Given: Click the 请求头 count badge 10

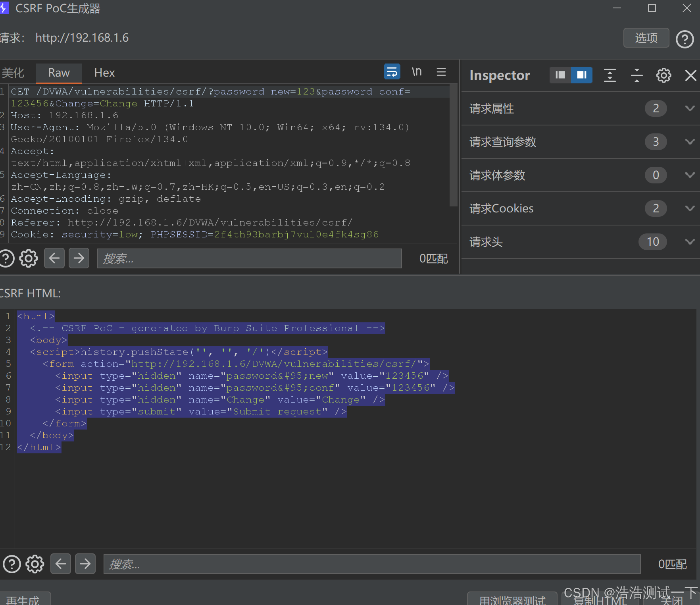Looking at the screenshot, I should coord(653,242).
